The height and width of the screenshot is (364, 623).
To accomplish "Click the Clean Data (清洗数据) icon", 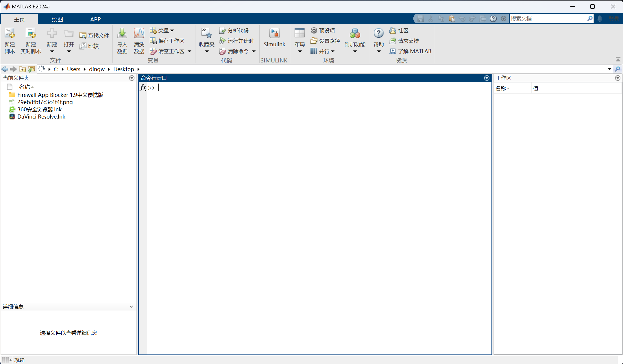I will click(139, 34).
